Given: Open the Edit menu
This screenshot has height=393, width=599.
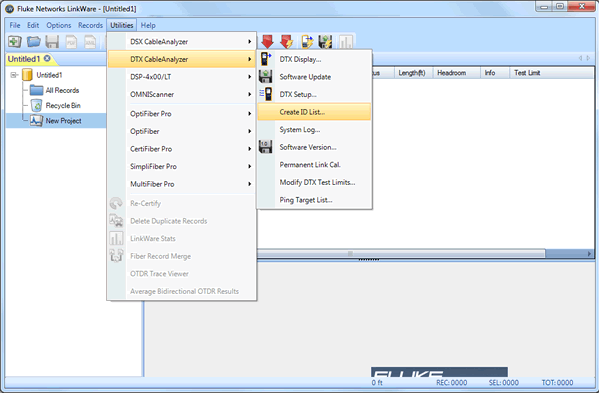Looking at the screenshot, I should click(33, 25).
